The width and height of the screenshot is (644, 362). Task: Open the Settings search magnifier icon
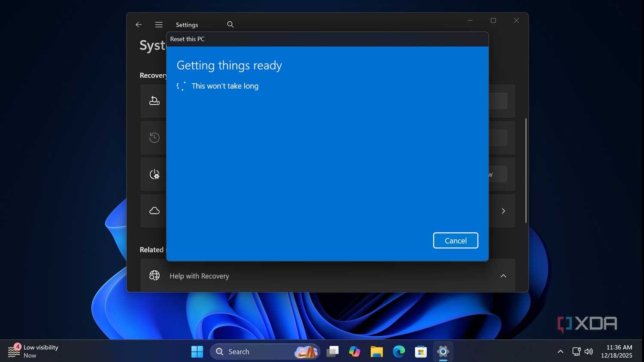pos(230,24)
